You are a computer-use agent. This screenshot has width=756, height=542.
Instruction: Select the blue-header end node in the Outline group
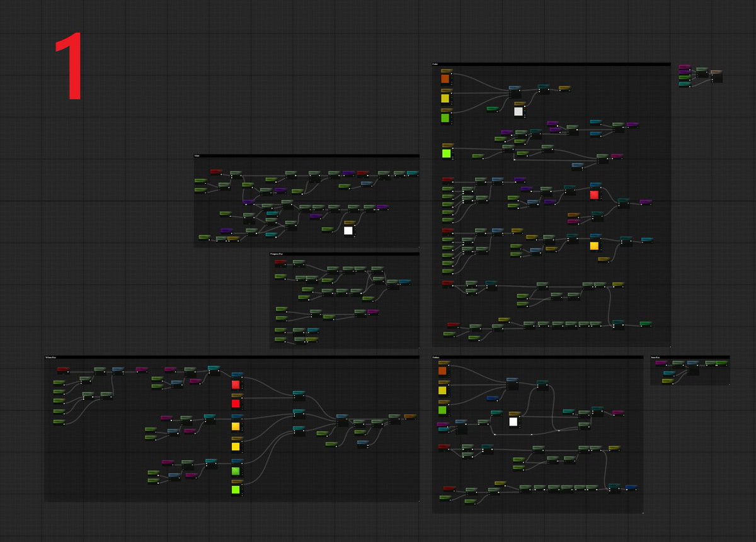pyautogui.click(x=631, y=488)
